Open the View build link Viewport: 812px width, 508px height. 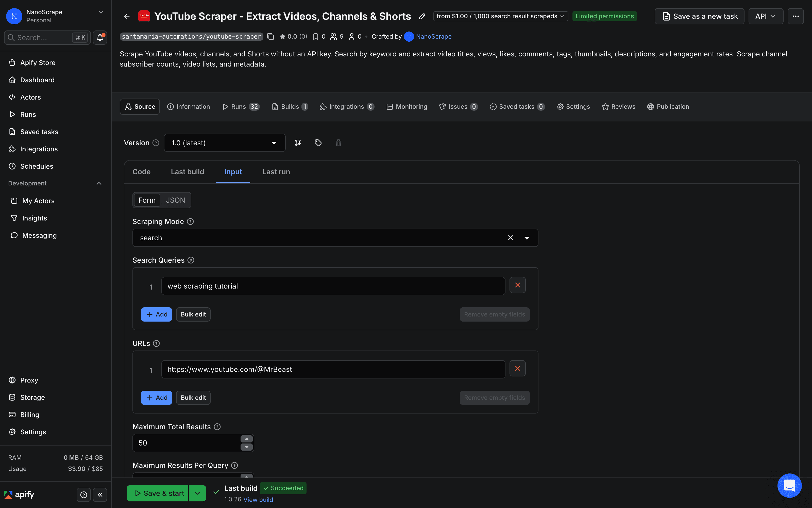point(258,500)
